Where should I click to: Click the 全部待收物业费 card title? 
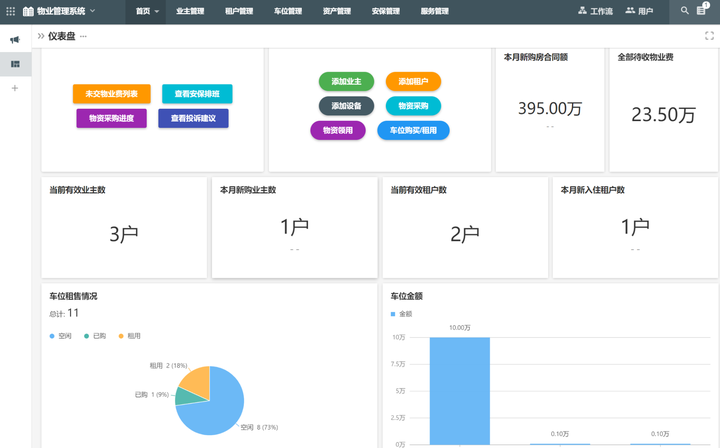tap(645, 57)
